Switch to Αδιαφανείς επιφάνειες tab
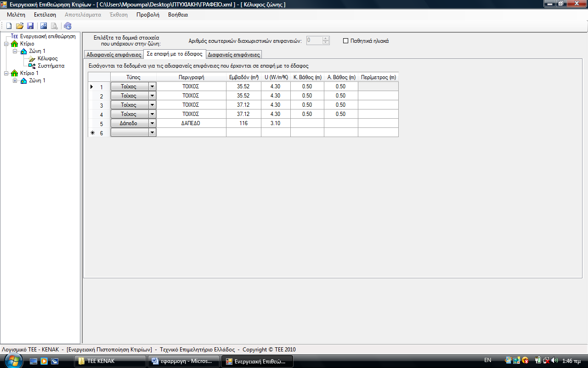588x368 pixels. 114,55
